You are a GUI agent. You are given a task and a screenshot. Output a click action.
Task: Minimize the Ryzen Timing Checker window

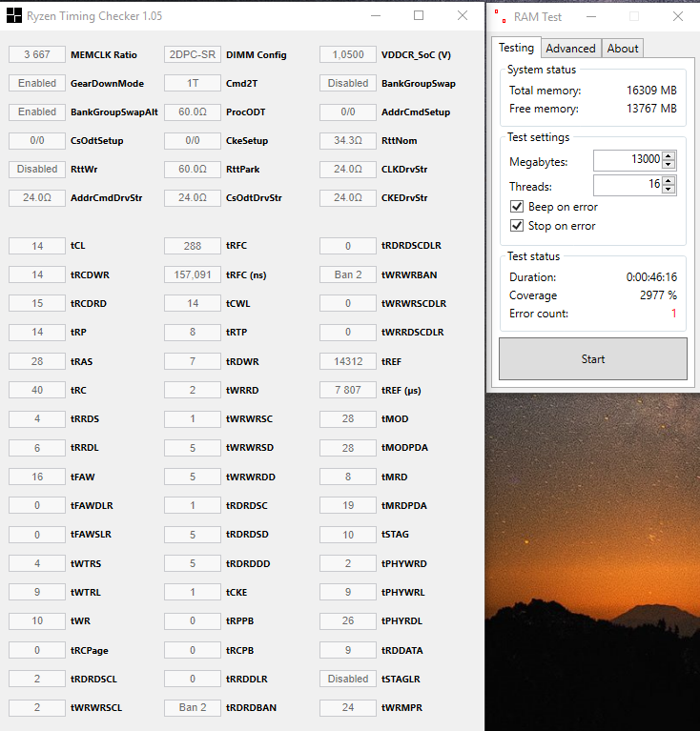tap(376, 15)
